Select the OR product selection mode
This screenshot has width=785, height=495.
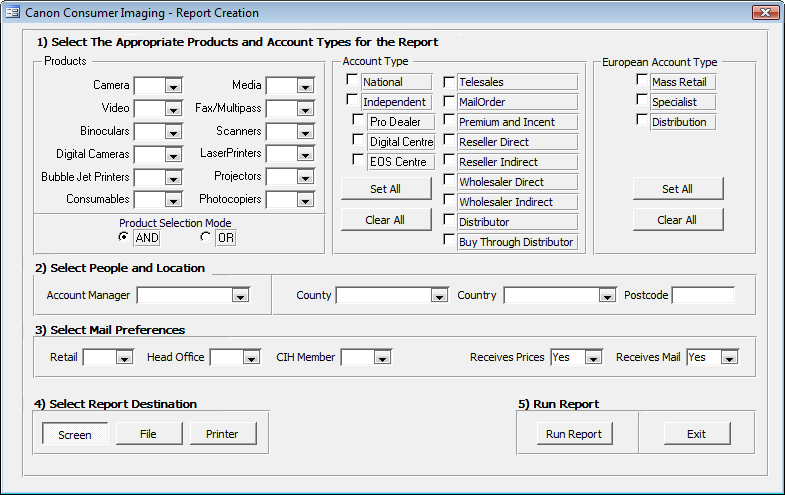[x=205, y=237]
